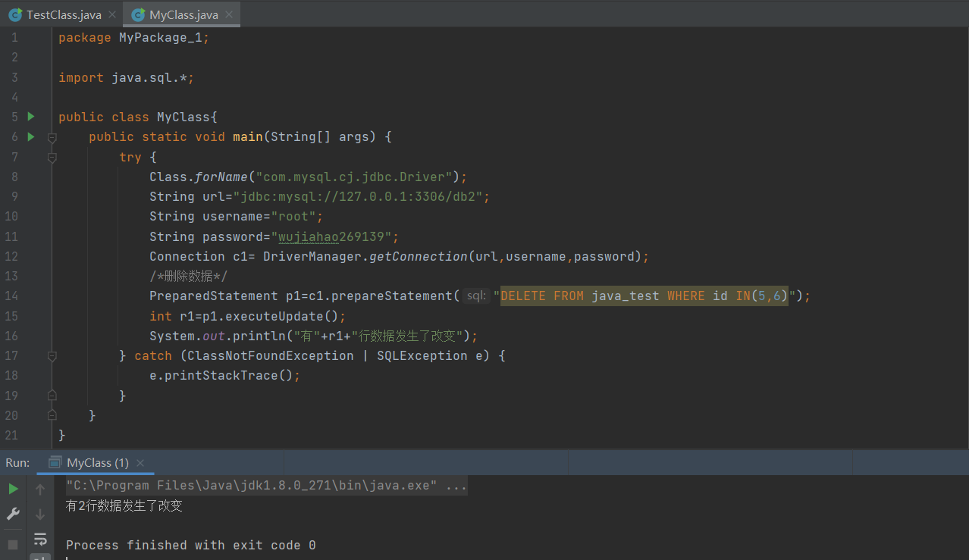This screenshot has height=560, width=969.
Task: Click the run configuration icon beside MyClass (1)
Action: click(x=55, y=462)
